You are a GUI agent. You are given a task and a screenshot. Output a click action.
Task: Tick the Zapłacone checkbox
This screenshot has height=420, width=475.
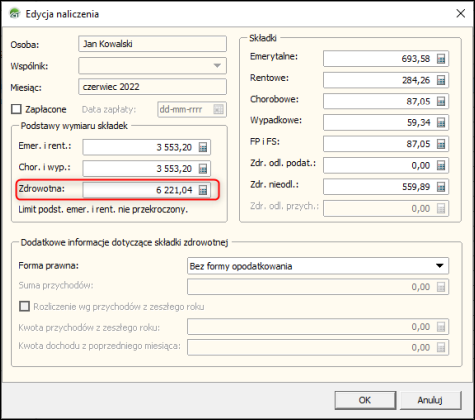tap(16, 109)
